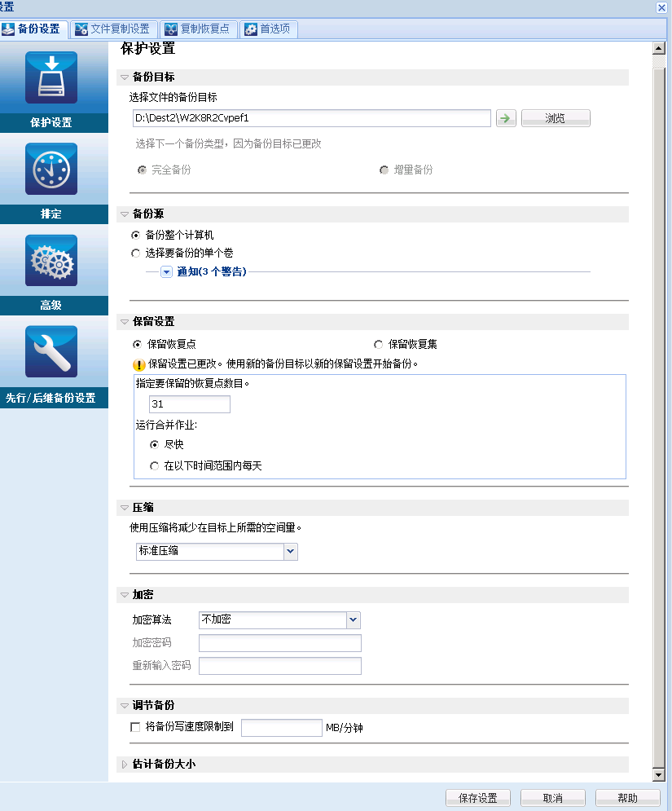The image size is (672, 811).
Task: Open the 高级 advanced gears icon
Action: pyautogui.click(x=52, y=261)
